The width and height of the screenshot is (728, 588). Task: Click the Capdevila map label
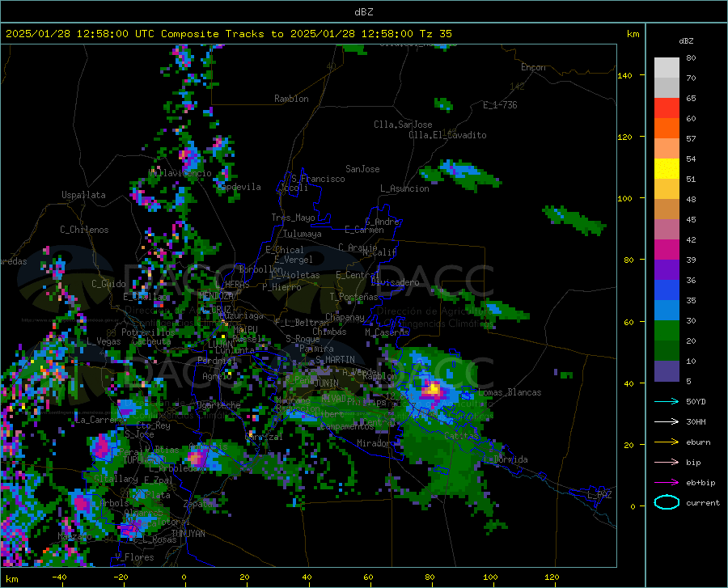(x=239, y=187)
